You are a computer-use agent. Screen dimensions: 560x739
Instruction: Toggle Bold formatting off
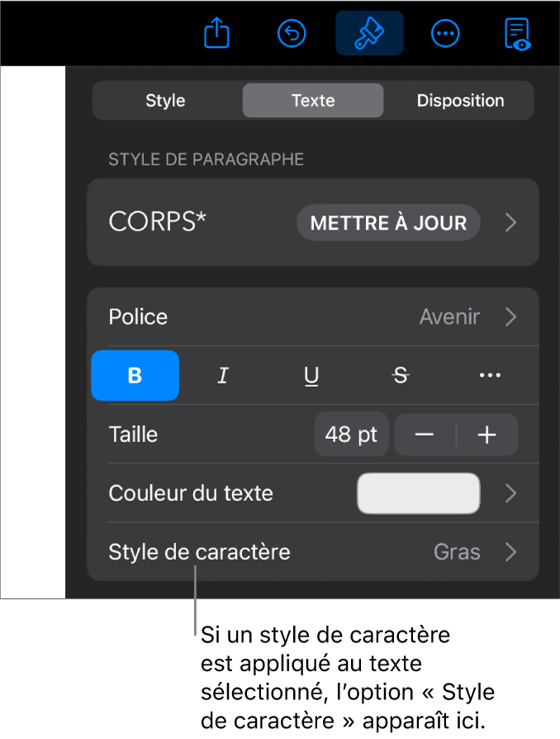point(135,376)
